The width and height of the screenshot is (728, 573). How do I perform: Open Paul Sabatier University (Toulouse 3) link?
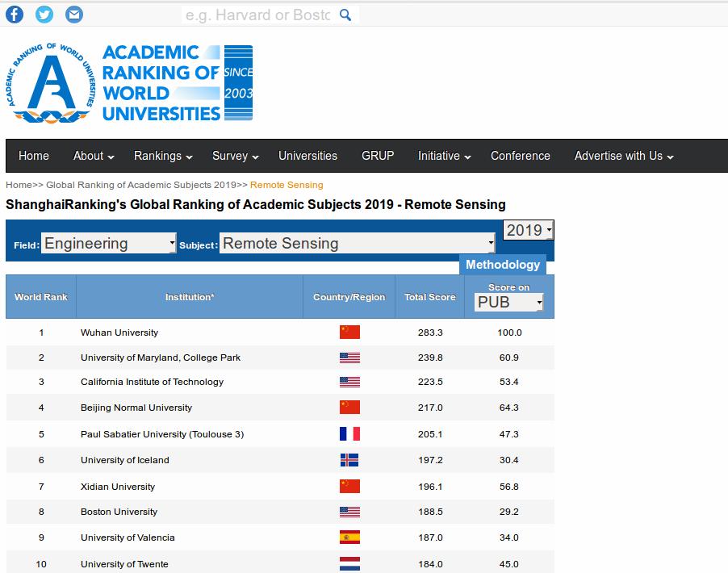162,434
